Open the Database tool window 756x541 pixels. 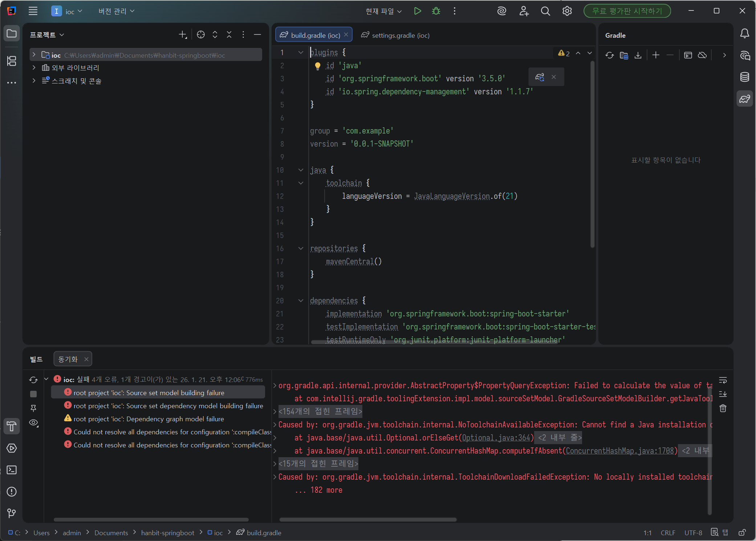pyautogui.click(x=744, y=77)
